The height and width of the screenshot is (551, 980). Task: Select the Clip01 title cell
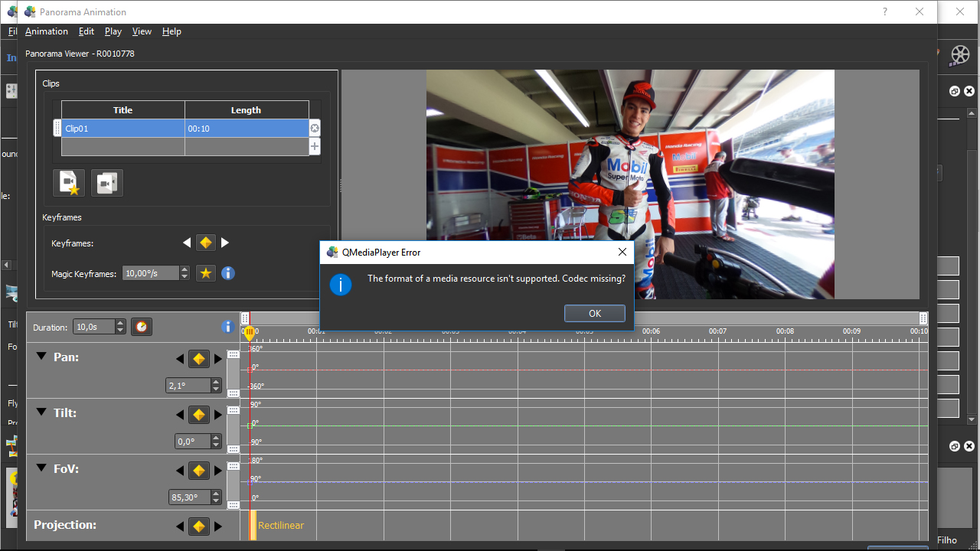123,129
